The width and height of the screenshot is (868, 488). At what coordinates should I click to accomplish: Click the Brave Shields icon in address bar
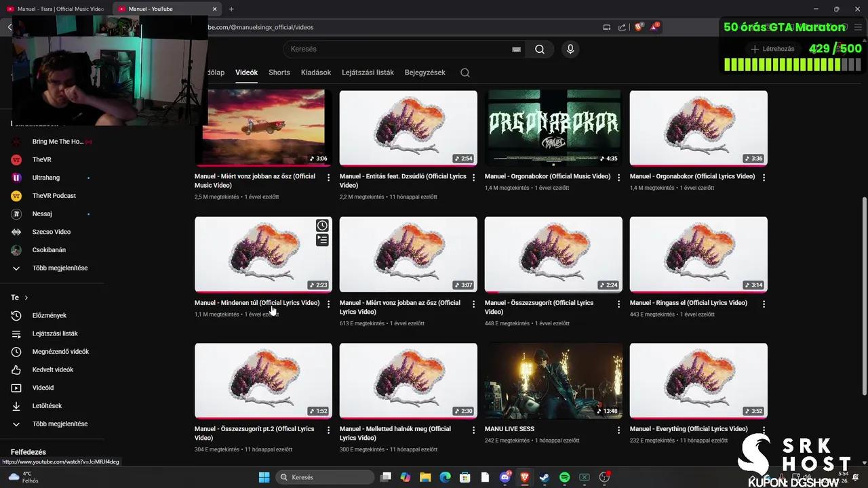tap(638, 27)
